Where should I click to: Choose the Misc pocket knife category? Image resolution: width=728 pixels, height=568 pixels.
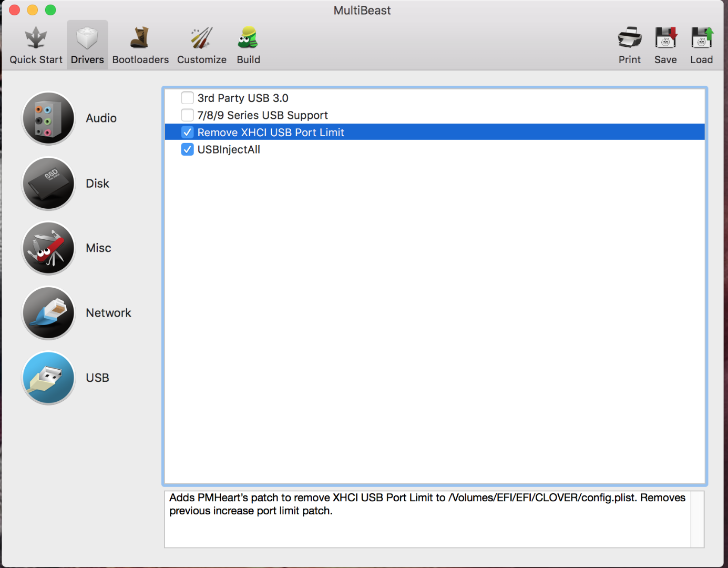tap(48, 248)
